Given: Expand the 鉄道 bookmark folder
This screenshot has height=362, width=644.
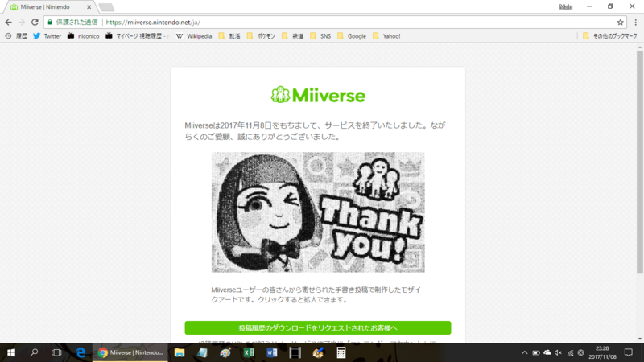Looking at the screenshot, I should [293, 36].
